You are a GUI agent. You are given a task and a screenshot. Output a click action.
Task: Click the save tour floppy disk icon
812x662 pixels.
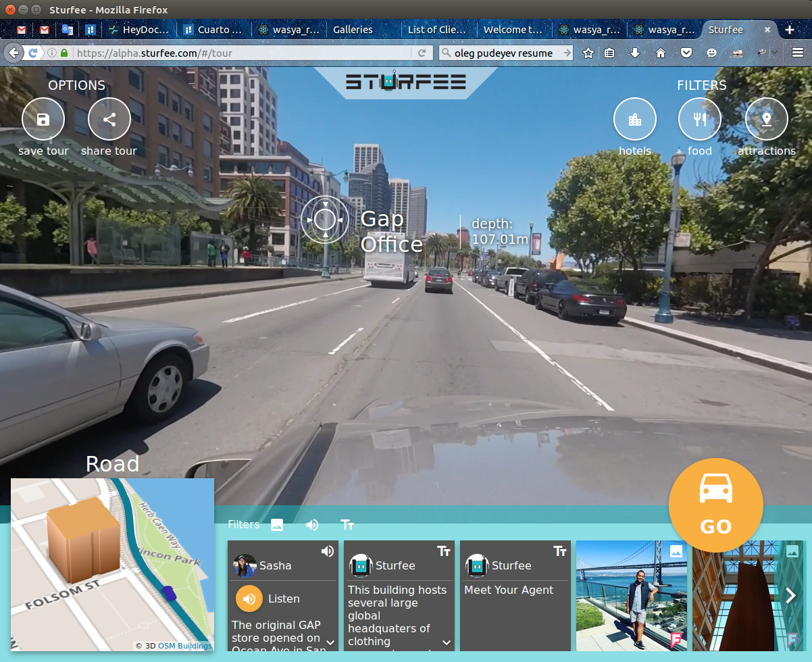[x=43, y=120]
